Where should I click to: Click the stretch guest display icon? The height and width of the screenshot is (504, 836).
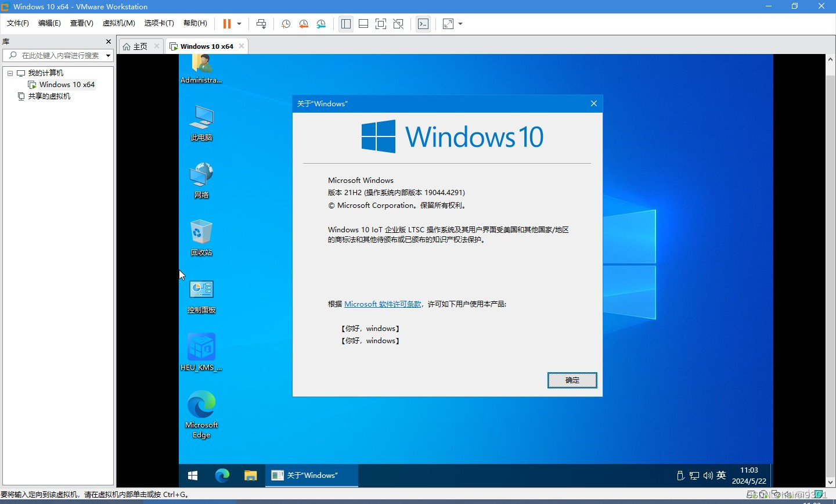(x=448, y=24)
